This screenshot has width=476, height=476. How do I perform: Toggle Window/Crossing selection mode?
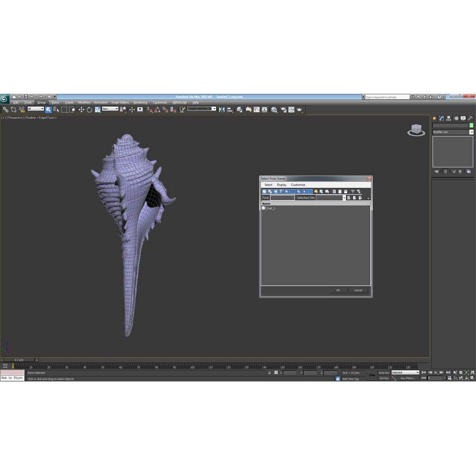(x=72, y=110)
